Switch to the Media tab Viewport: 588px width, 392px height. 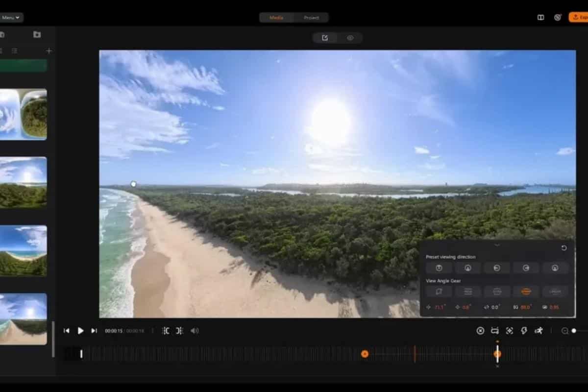click(x=276, y=17)
